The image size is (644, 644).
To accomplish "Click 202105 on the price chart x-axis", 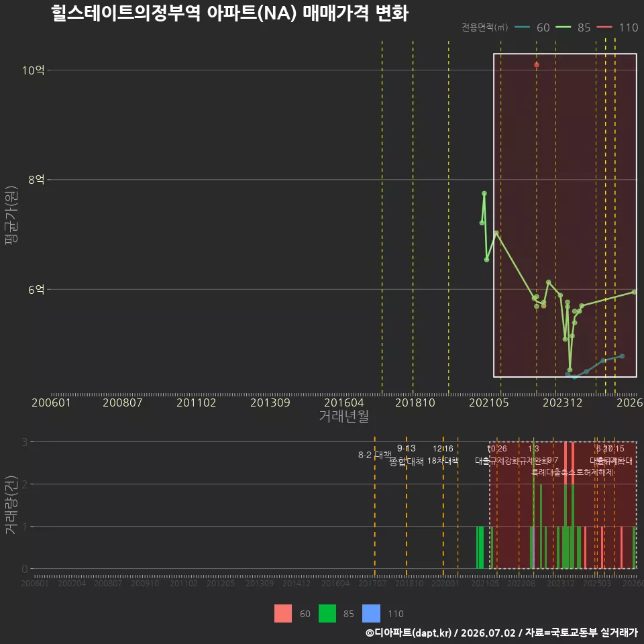I will coord(489,402).
